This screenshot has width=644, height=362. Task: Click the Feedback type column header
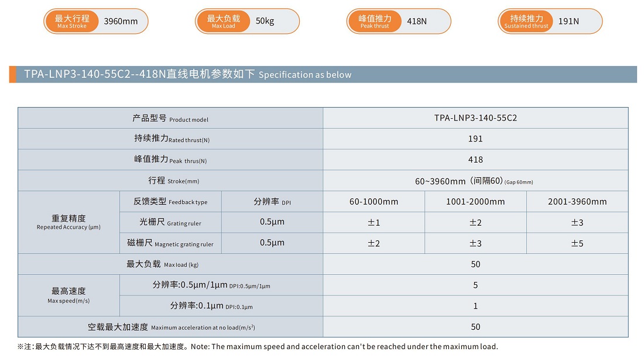point(170,202)
